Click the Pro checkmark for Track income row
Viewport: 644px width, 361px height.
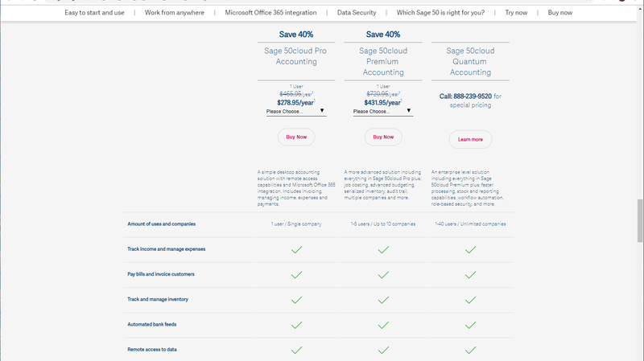[296, 250]
